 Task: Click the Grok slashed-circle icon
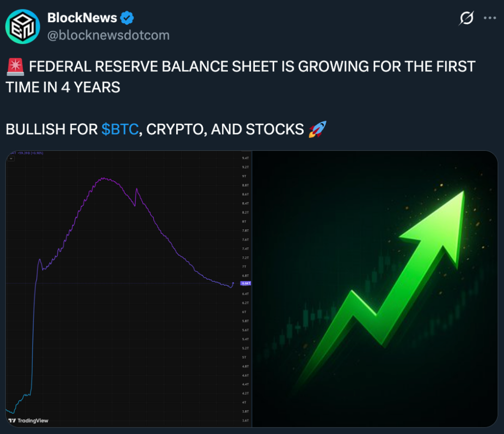[466, 18]
